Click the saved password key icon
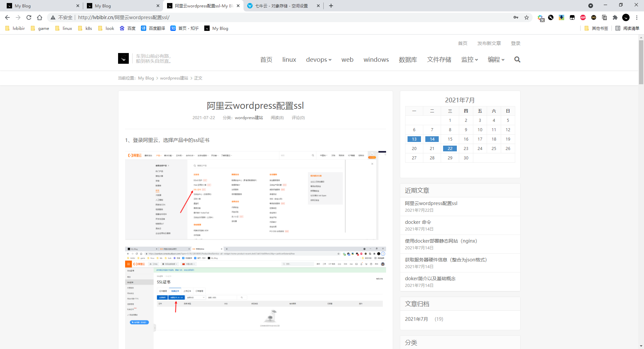644x349 pixels. click(x=516, y=17)
